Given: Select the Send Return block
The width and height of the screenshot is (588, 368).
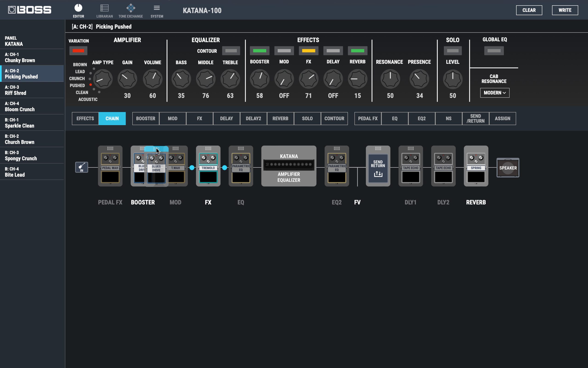Looking at the screenshot, I should pyautogui.click(x=378, y=166).
